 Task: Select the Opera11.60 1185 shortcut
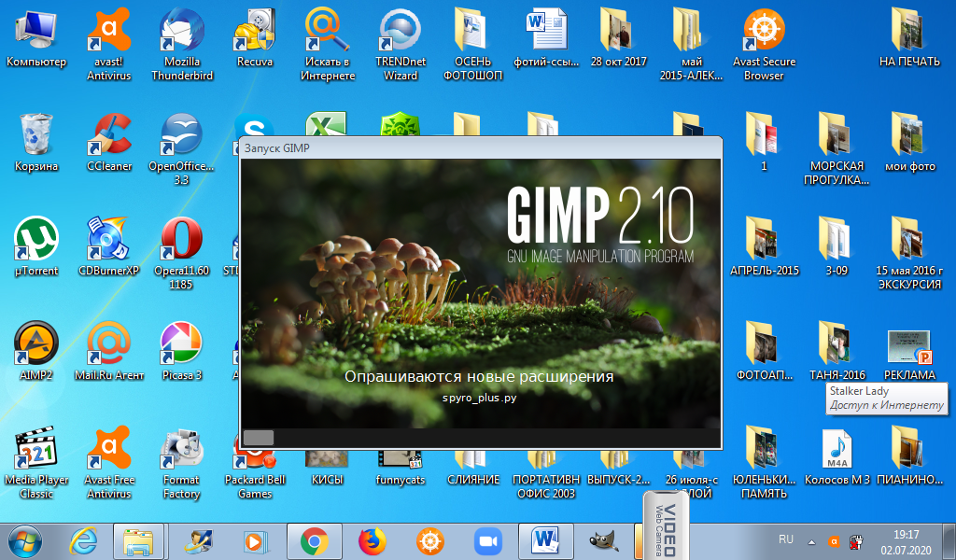click(182, 254)
